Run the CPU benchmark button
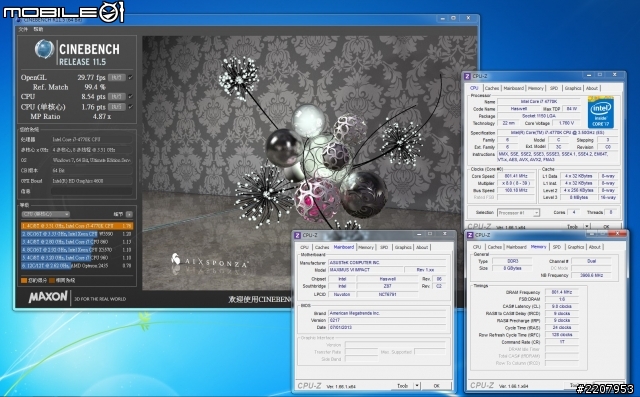The height and width of the screenshot is (397, 640). click(x=116, y=96)
